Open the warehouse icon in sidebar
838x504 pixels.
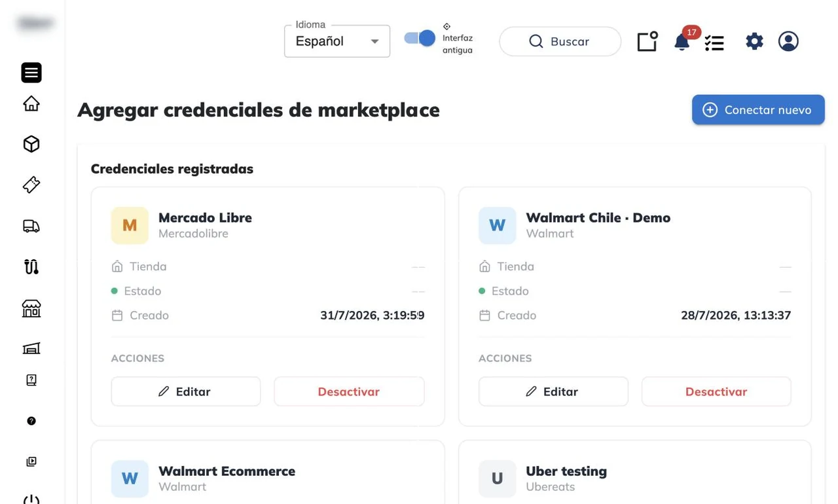[31, 348]
